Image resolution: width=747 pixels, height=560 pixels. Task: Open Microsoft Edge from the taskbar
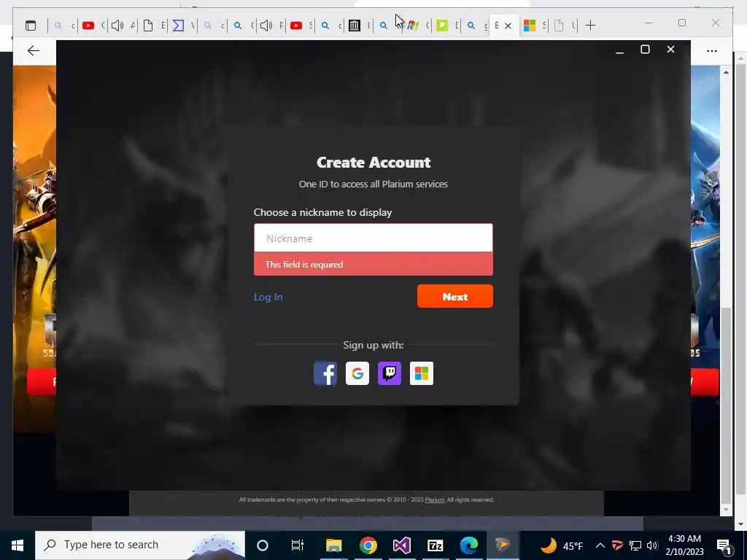469,545
